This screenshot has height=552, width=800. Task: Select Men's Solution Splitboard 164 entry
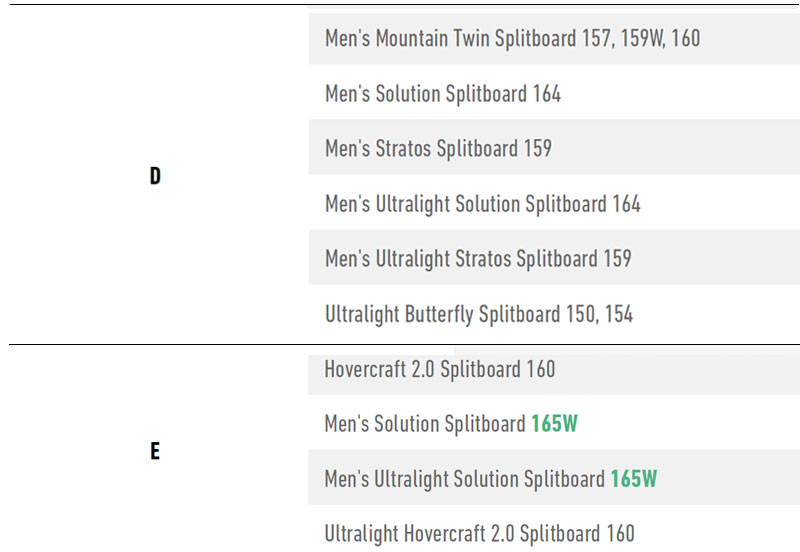pyautogui.click(x=554, y=94)
